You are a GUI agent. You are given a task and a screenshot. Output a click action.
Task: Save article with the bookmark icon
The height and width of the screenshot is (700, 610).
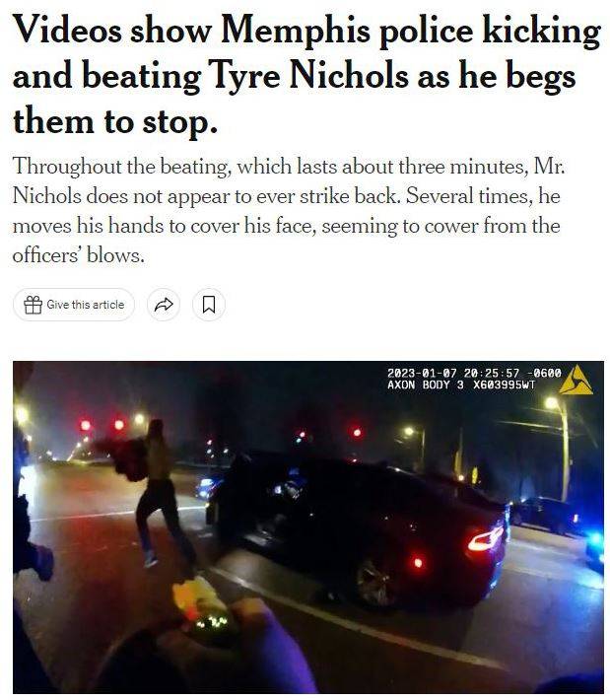click(x=209, y=305)
